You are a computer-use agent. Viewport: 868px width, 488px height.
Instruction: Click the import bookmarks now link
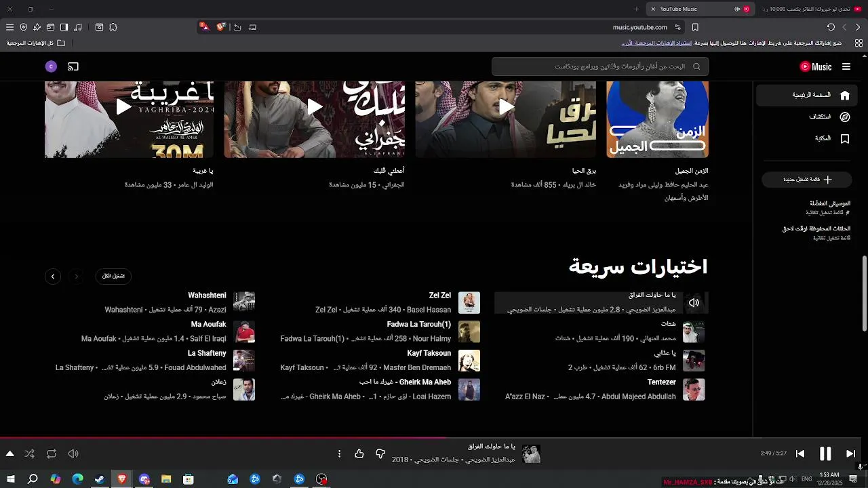click(x=656, y=43)
